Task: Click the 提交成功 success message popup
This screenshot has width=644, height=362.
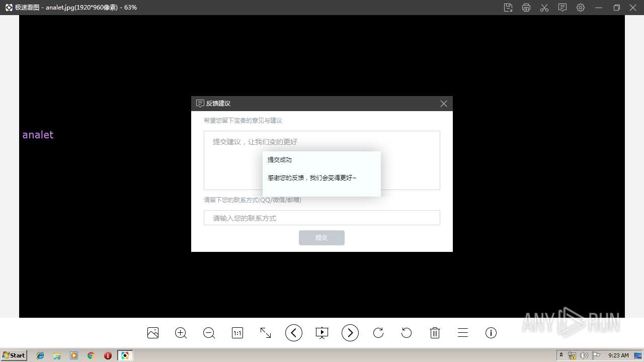Action: [321, 174]
